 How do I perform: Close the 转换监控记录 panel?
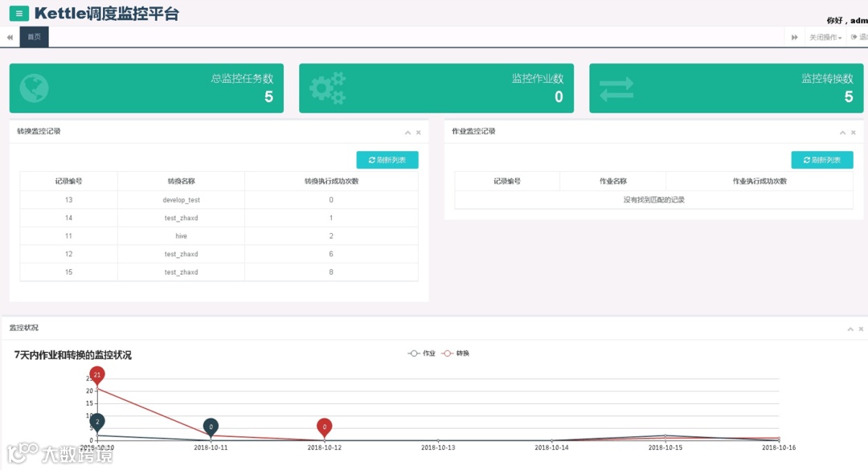(x=419, y=133)
